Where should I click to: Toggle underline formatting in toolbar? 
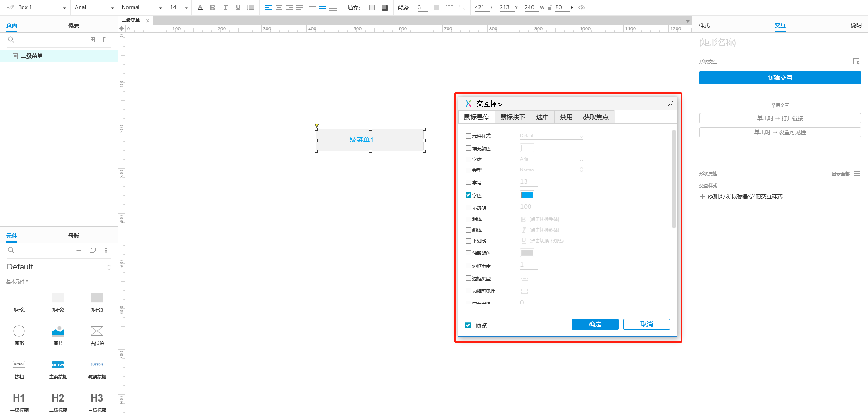tap(238, 8)
